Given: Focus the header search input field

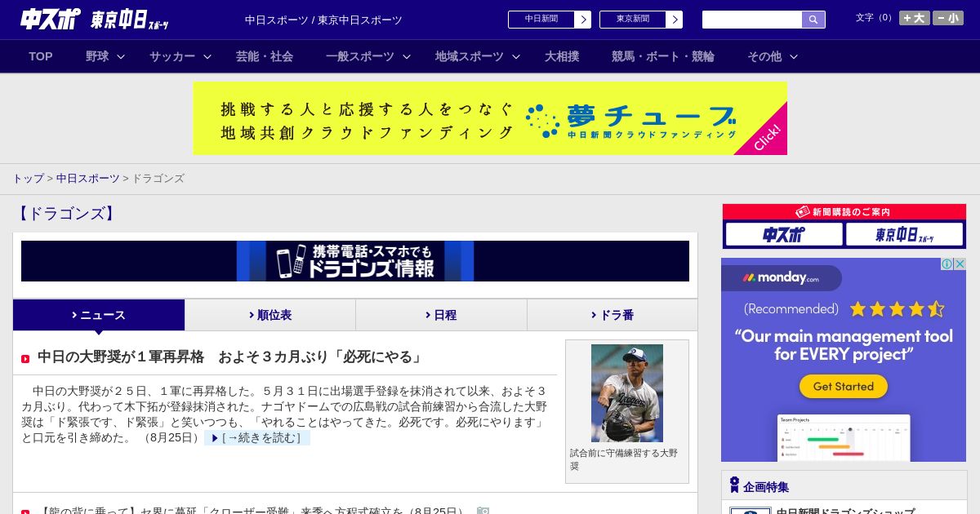Looking at the screenshot, I should tap(752, 20).
